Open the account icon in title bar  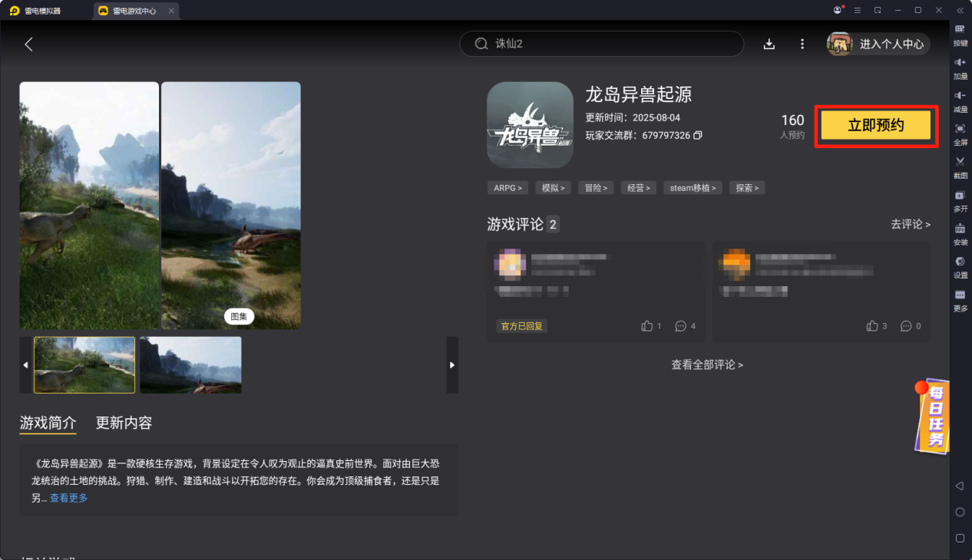pos(838,10)
